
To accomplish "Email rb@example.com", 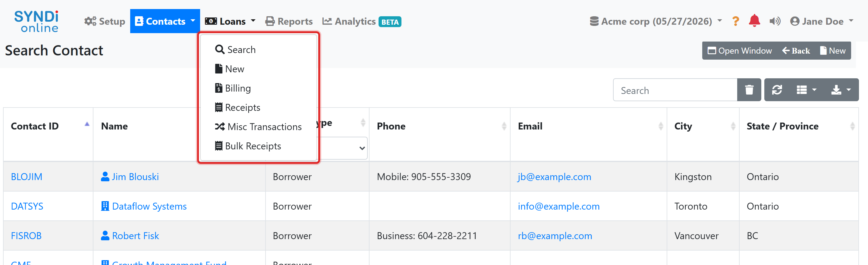I will (555, 236).
